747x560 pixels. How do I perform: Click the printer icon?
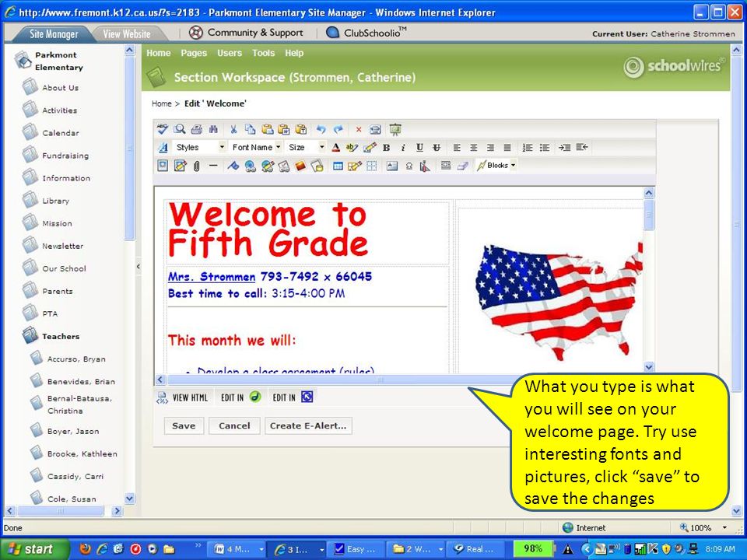pos(196,129)
